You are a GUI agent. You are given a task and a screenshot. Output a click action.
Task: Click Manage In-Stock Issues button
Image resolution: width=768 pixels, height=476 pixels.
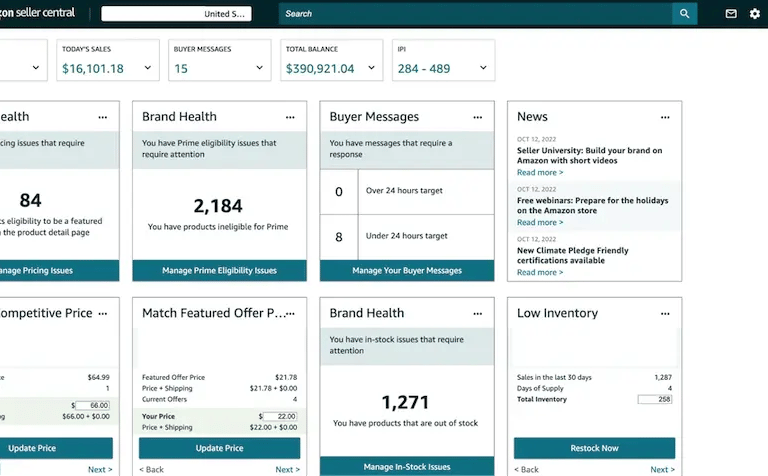[x=407, y=466]
